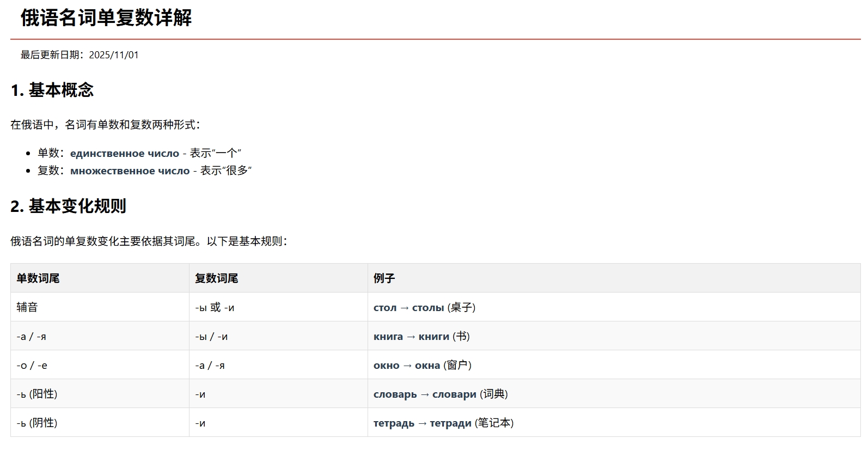Click the heading 2. 基本变化规则
The width and height of the screenshot is (868, 450).
(69, 206)
